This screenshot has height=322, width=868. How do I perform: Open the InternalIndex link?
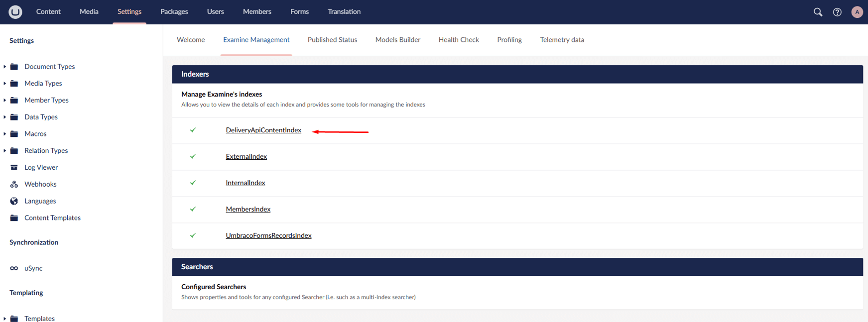[x=246, y=183]
